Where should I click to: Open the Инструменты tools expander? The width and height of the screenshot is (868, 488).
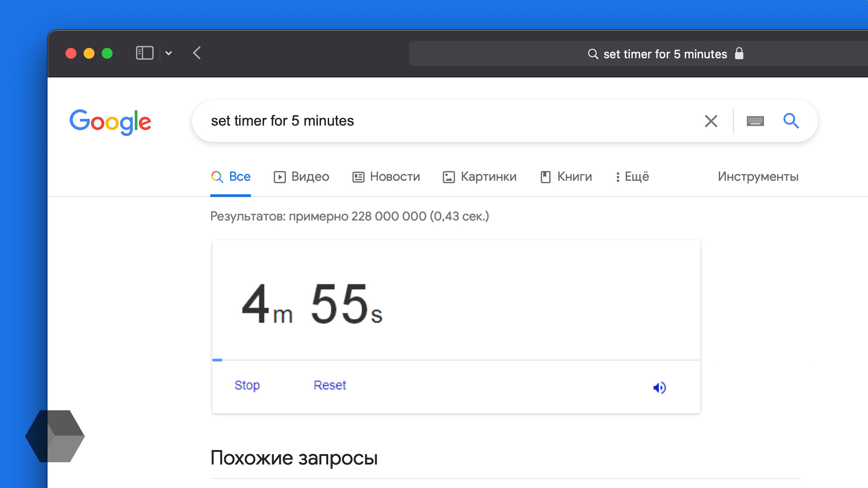(758, 177)
